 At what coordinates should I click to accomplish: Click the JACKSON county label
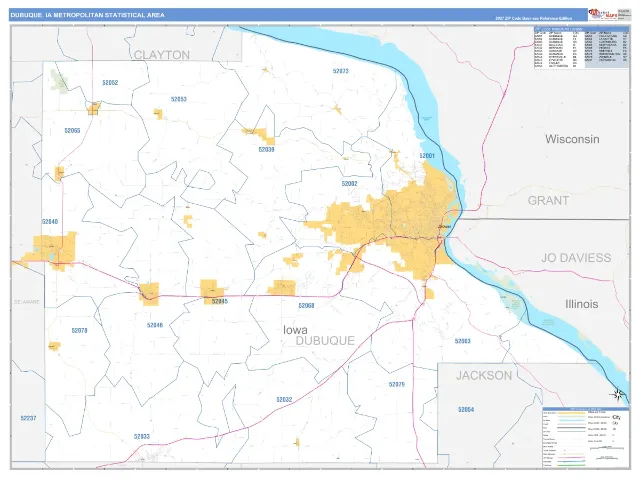coord(484,376)
